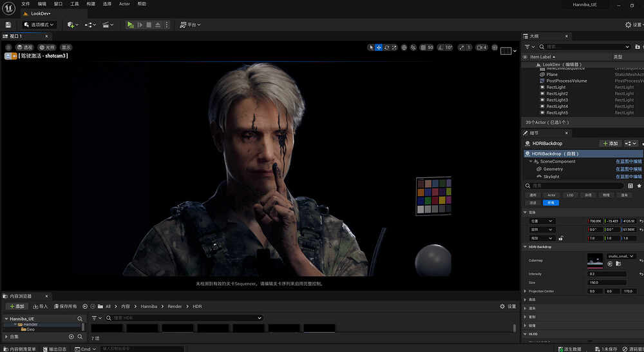Select the LOD filter tab in Details

tap(570, 195)
